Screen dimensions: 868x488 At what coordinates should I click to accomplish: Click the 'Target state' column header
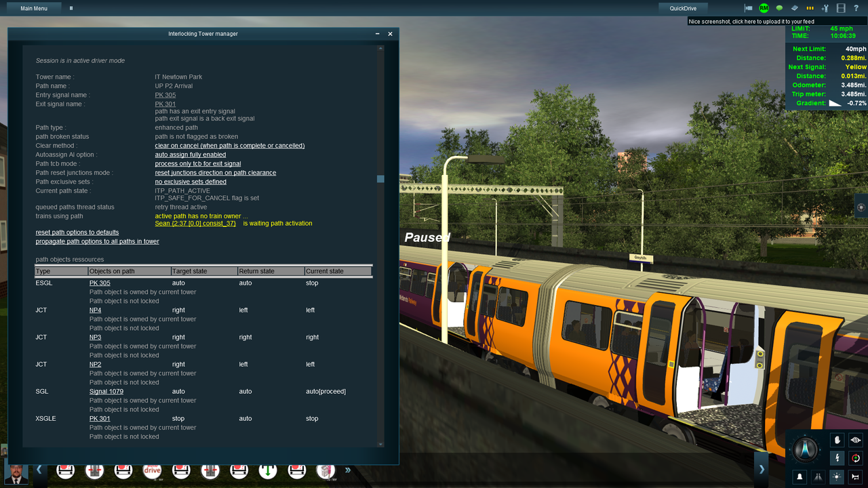[x=204, y=271]
